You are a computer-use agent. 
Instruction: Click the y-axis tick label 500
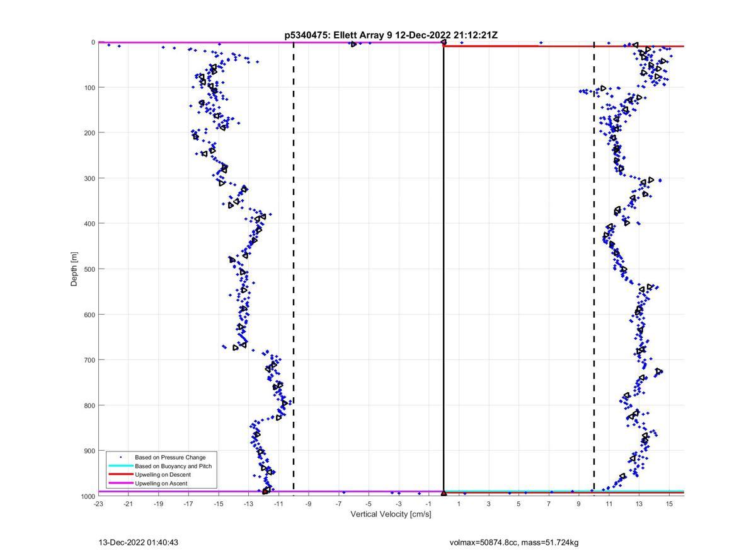tap(89, 269)
